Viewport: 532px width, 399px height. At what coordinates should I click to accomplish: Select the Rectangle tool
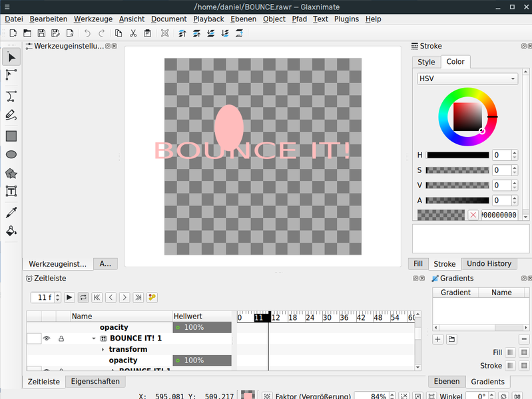click(11, 136)
